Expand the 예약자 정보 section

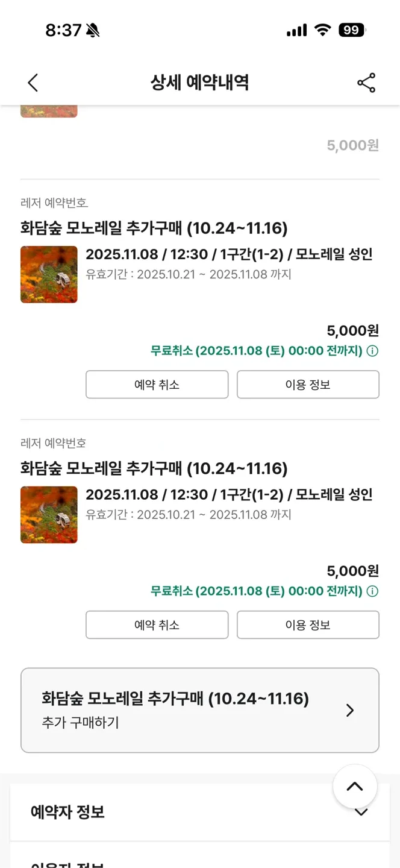(x=361, y=812)
